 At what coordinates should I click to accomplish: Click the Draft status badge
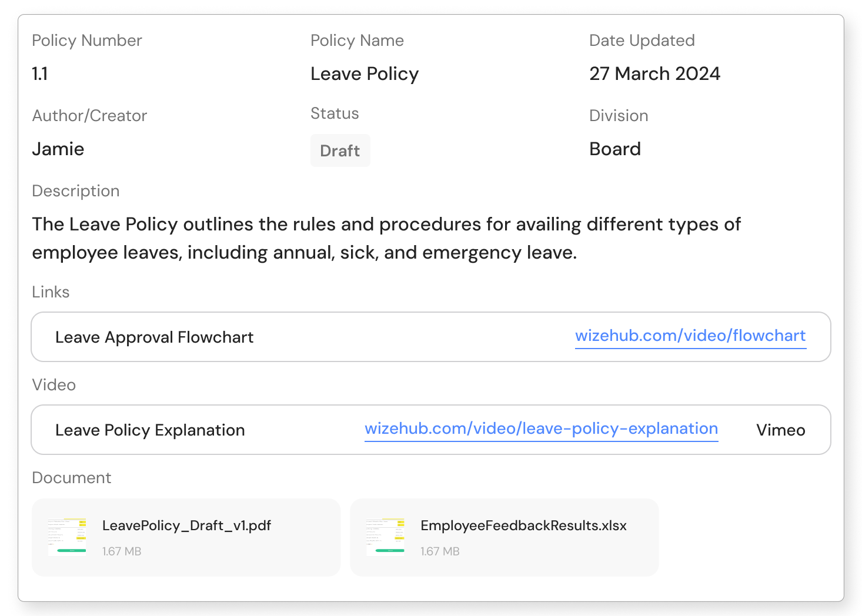[340, 150]
